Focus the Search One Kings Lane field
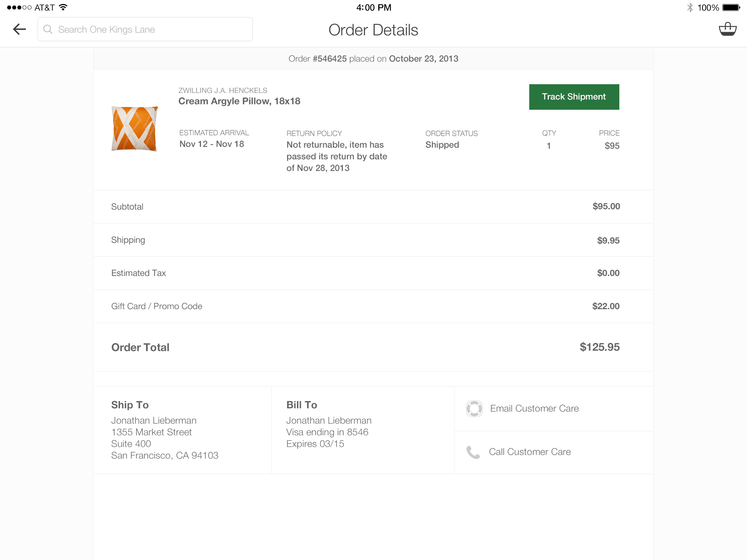Viewport: 747px width, 560px height. click(153, 29)
